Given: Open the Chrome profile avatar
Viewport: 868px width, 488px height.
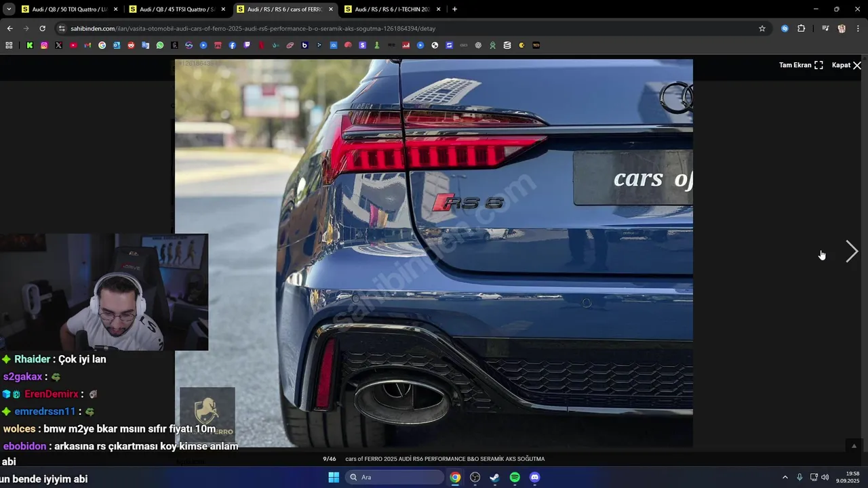Looking at the screenshot, I should (x=842, y=28).
